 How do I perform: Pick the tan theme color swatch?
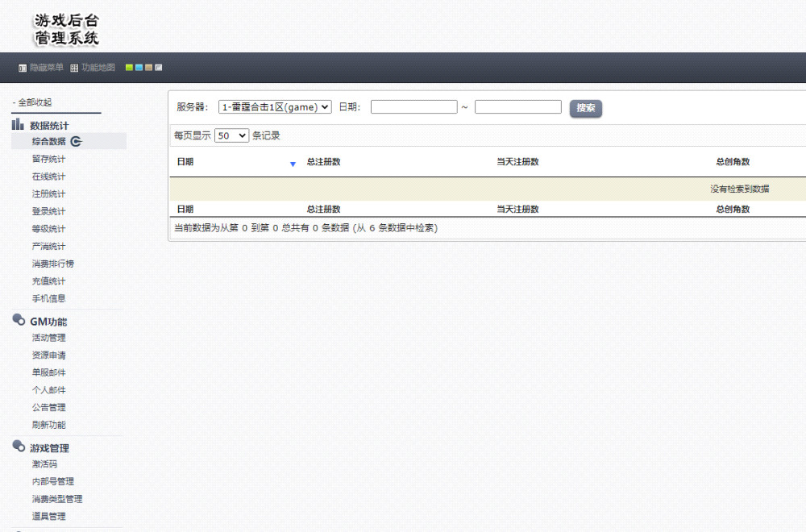pos(148,68)
